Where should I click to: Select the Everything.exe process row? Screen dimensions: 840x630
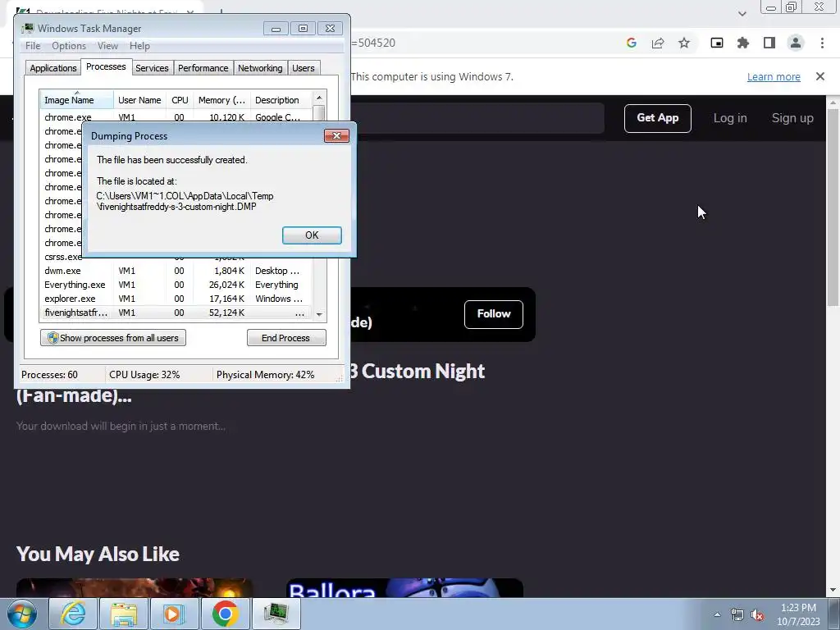pos(176,285)
